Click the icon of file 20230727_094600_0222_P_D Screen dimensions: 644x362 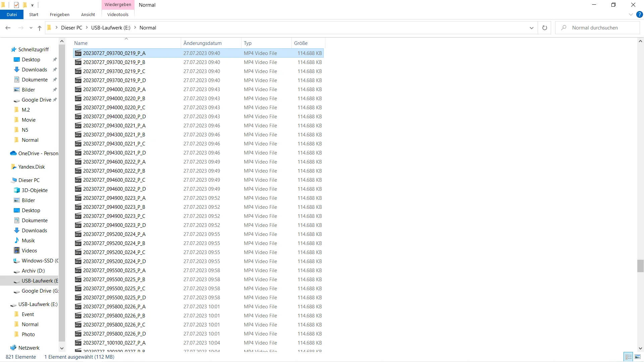click(78, 189)
